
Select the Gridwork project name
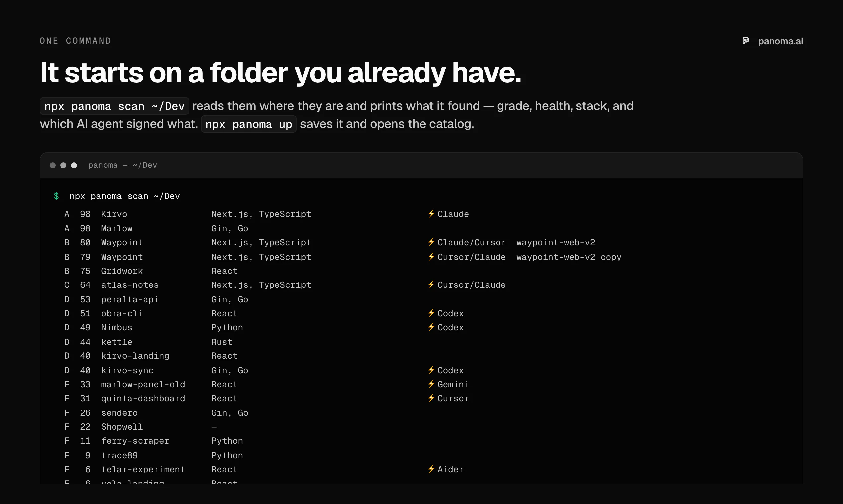pyautogui.click(x=122, y=271)
